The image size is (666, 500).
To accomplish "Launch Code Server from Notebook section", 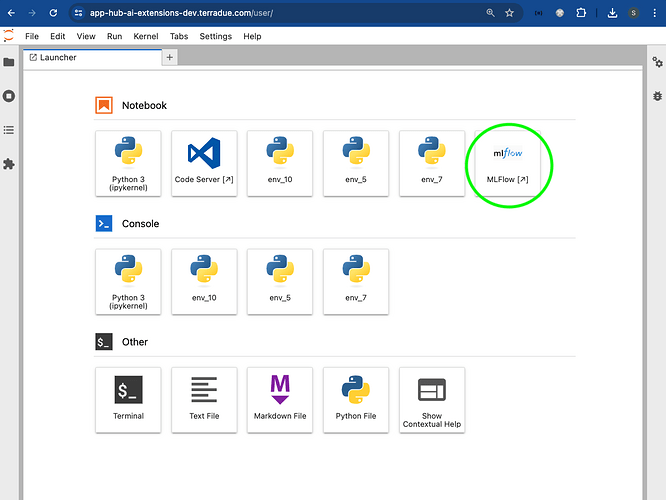I will [x=204, y=162].
